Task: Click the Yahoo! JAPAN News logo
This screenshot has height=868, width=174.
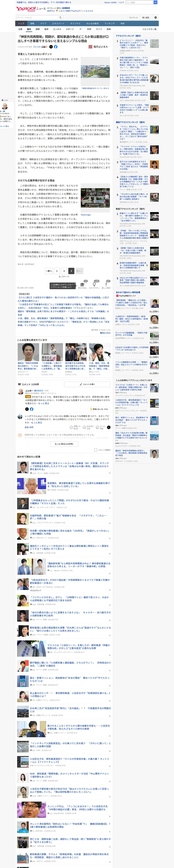Action: (30, 9)
